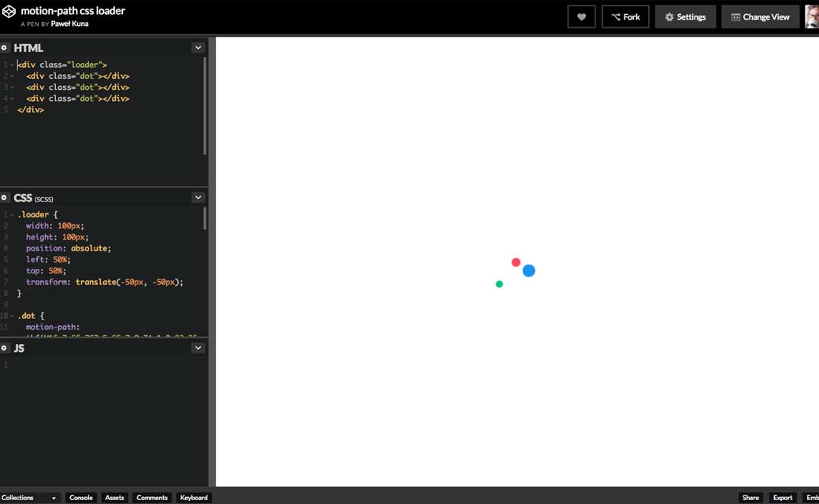Click the heart icon to love pen
This screenshot has height=504, width=819.
pyautogui.click(x=581, y=17)
